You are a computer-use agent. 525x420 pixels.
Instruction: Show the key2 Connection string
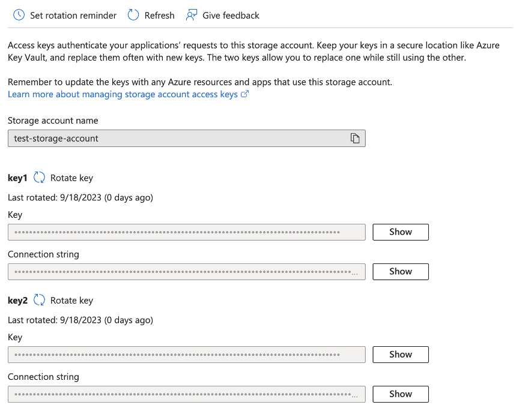pos(400,394)
